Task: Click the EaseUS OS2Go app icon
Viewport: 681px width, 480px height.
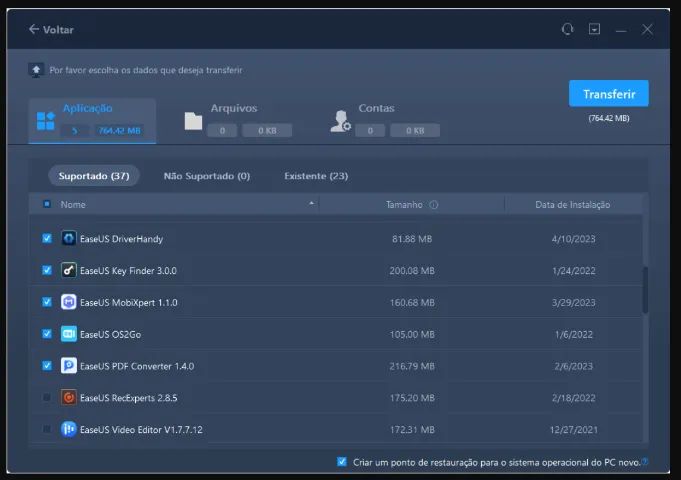Action: (69, 334)
